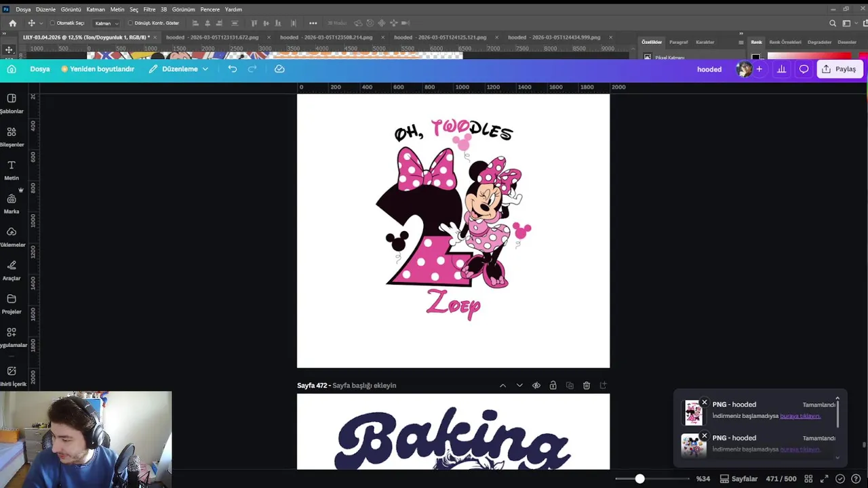Open the Canva Dosya button
The image size is (868, 488).
coord(39,69)
